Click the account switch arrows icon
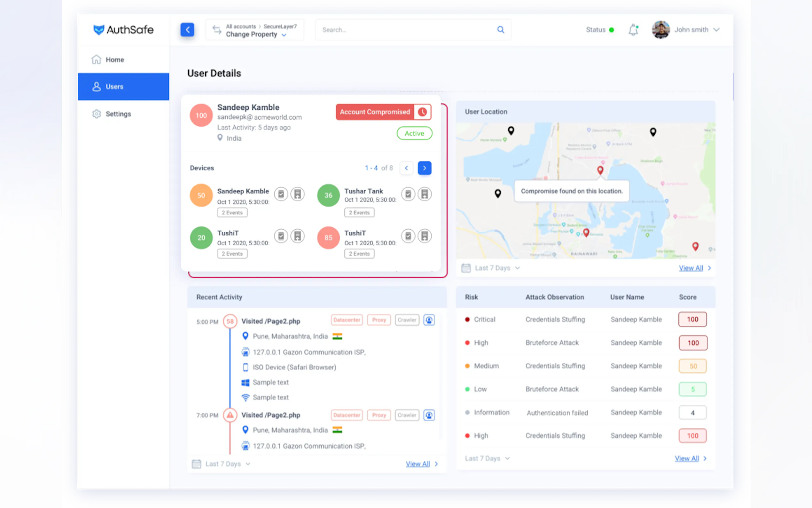This screenshot has height=508, width=812. (x=217, y=30)
